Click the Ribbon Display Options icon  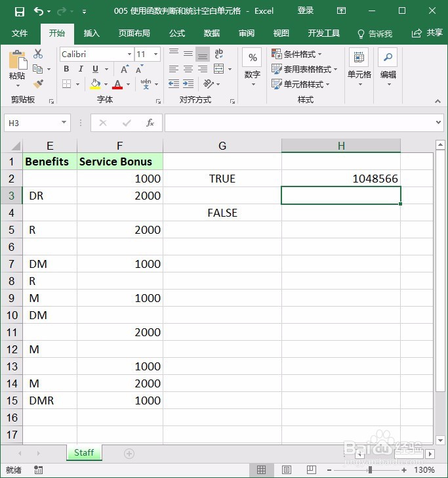(341, 11)
